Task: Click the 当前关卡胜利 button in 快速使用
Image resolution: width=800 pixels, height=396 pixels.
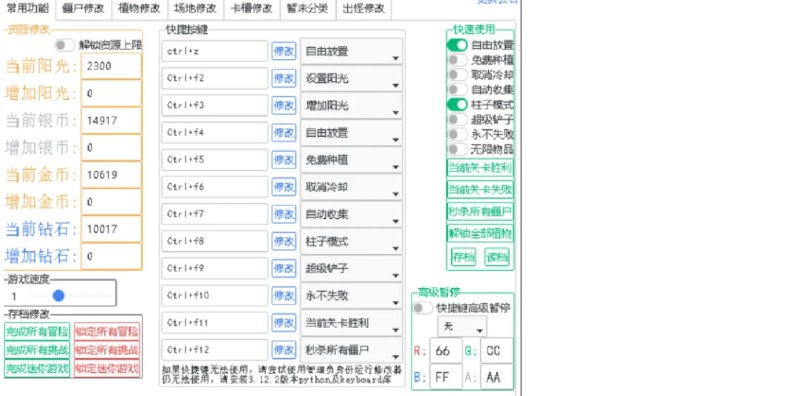Action: pos(480,167)
